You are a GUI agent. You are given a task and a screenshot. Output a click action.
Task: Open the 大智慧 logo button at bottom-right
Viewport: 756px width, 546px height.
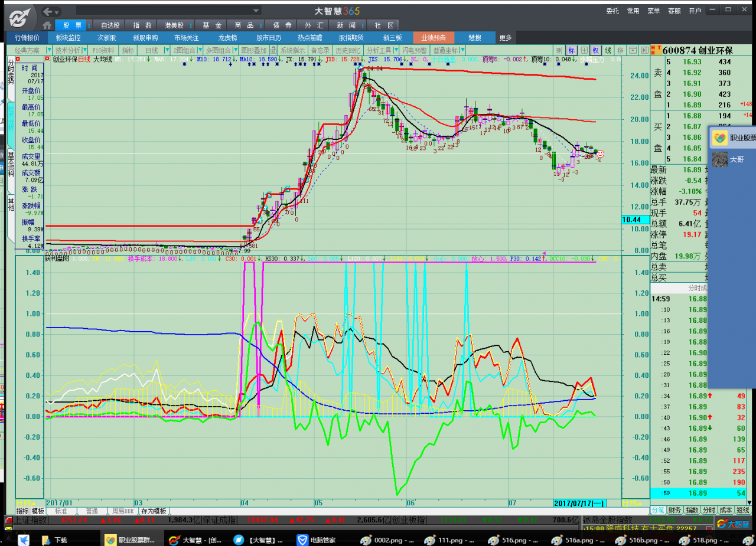coord(734,523)
